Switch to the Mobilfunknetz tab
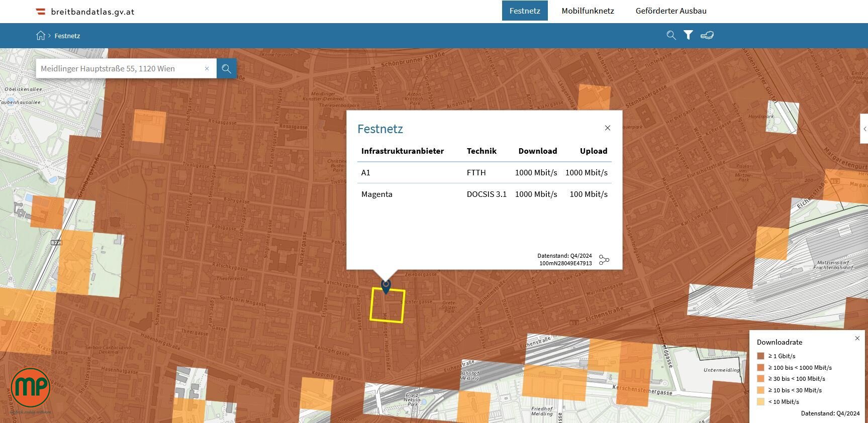 pos(588,11)
